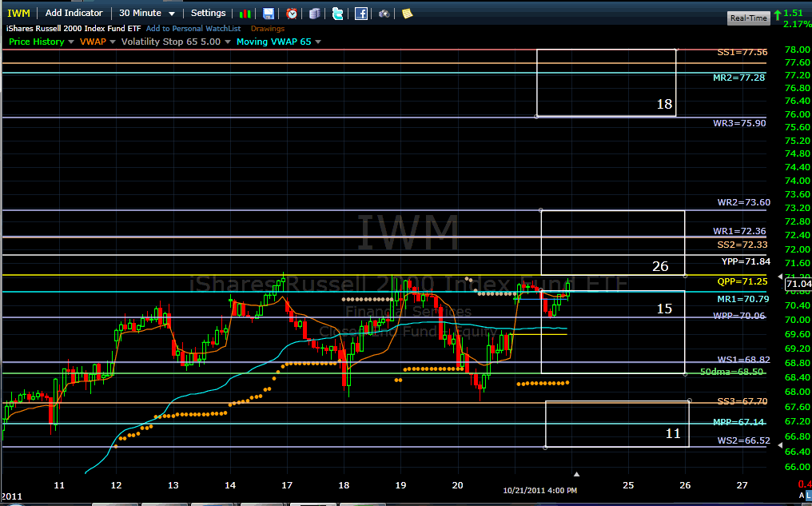Select the YPP=71.84 level label

(x=746, y=261)
